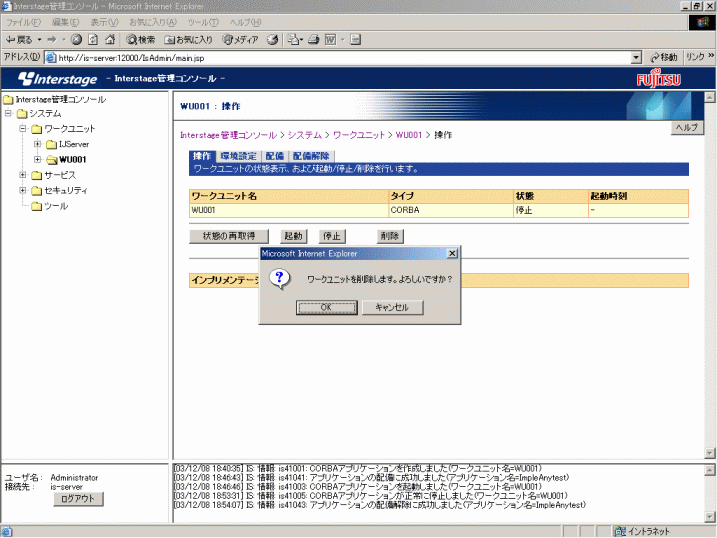The image size is (717, 538).
Task: Click the CORBA type table cell
Action: [451, 210]
